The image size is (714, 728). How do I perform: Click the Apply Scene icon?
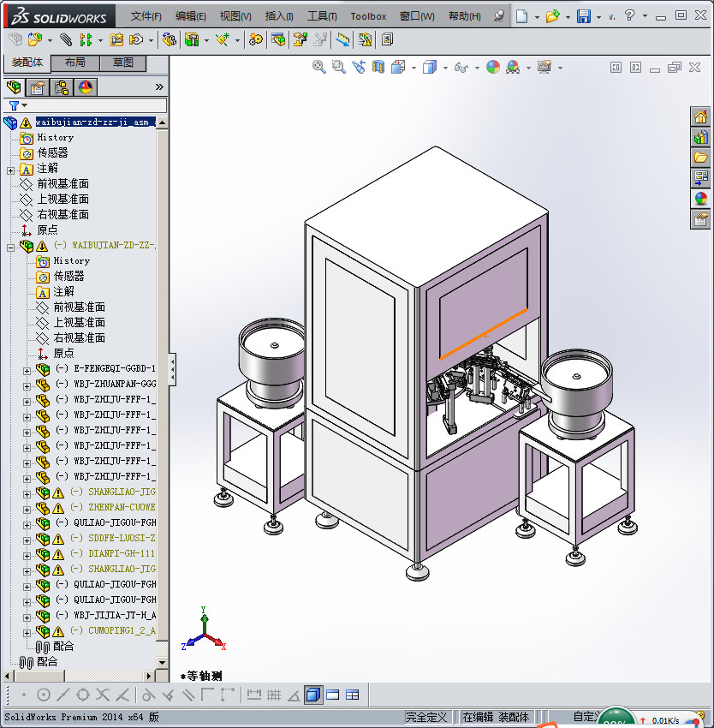pyautogui.click(x=513, y=68)
